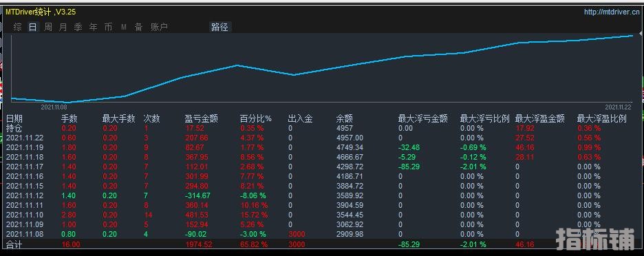Select the 2021.11.12 row date
Image resolution: width=644 pixels, height=256 pixels.
click(25, 195)
